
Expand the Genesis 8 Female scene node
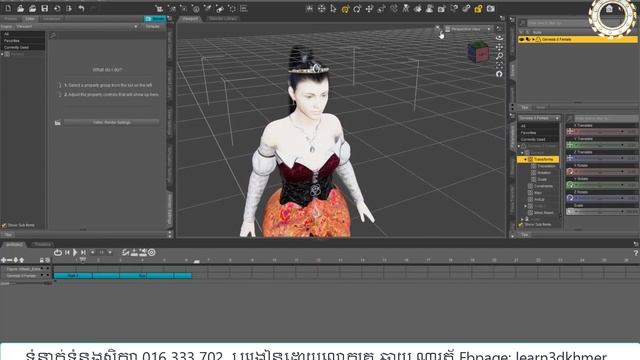(x=533, y=40)
